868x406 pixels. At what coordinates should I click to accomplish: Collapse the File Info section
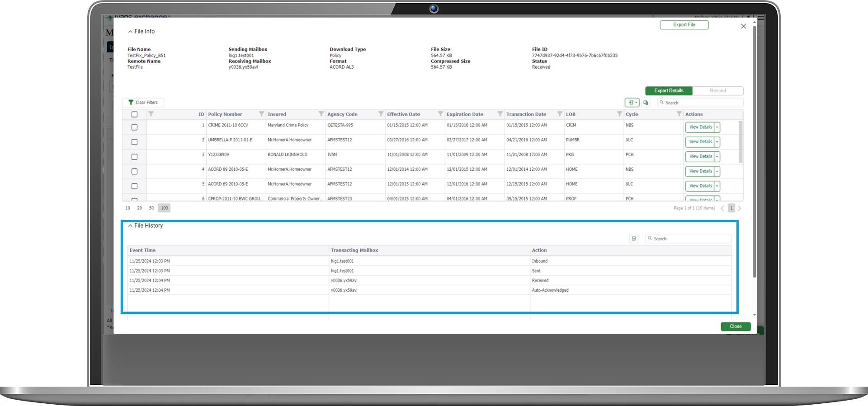click(130, 32)
